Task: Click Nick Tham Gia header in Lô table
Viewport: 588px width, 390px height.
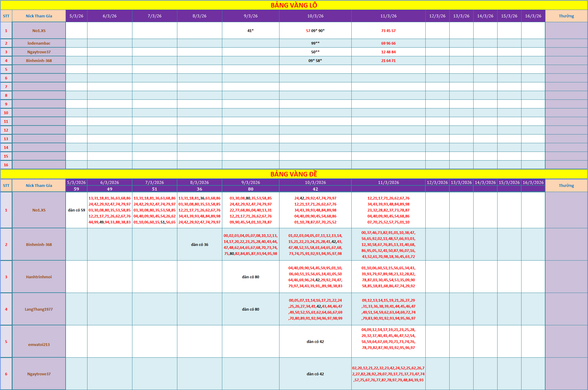Action: (x=39, y=16)
